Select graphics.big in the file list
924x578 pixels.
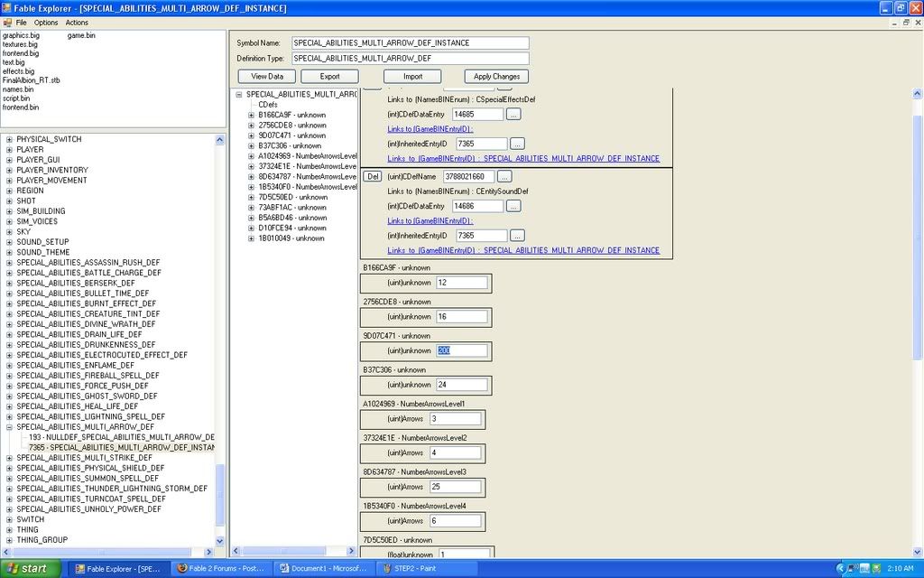[x=22, y=35]
